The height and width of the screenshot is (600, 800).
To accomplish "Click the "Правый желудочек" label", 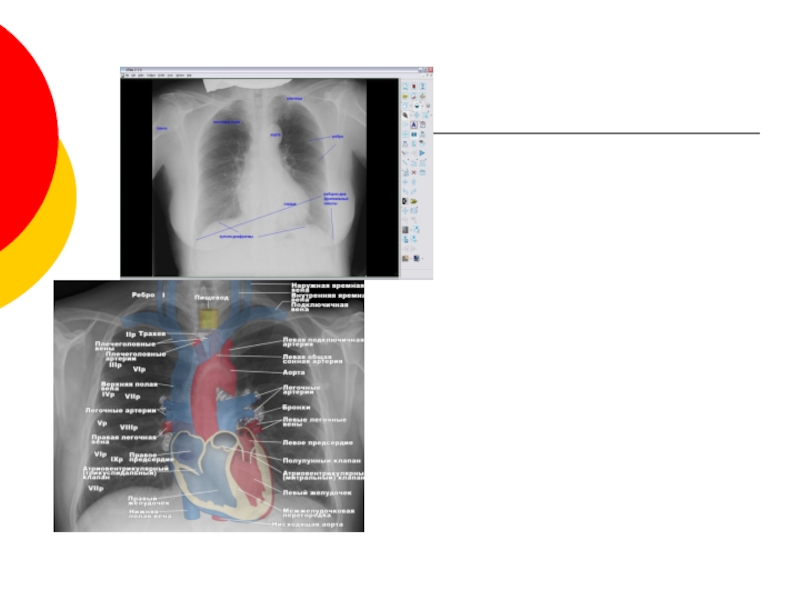I will (149, 501).
